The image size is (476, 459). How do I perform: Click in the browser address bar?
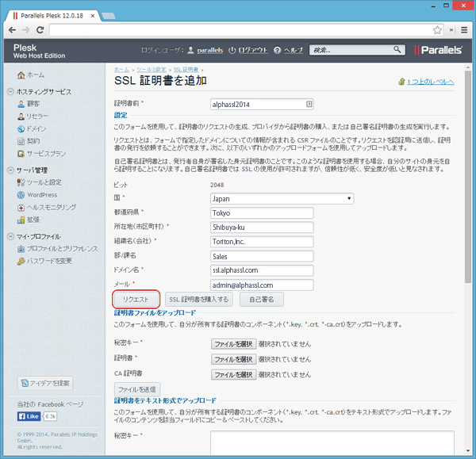(x=241, y=30)
